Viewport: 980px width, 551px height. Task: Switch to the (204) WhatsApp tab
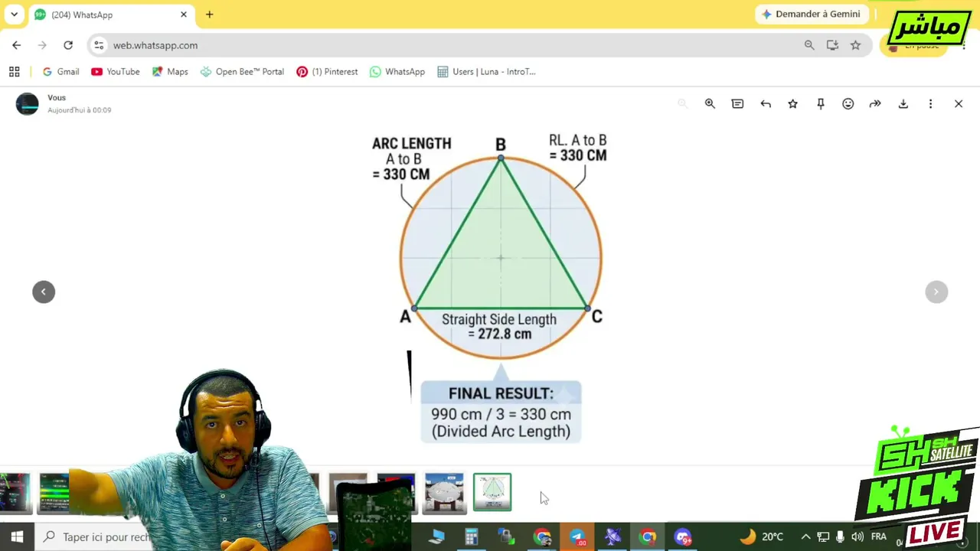pyautogui.click(x=111, y=15)
